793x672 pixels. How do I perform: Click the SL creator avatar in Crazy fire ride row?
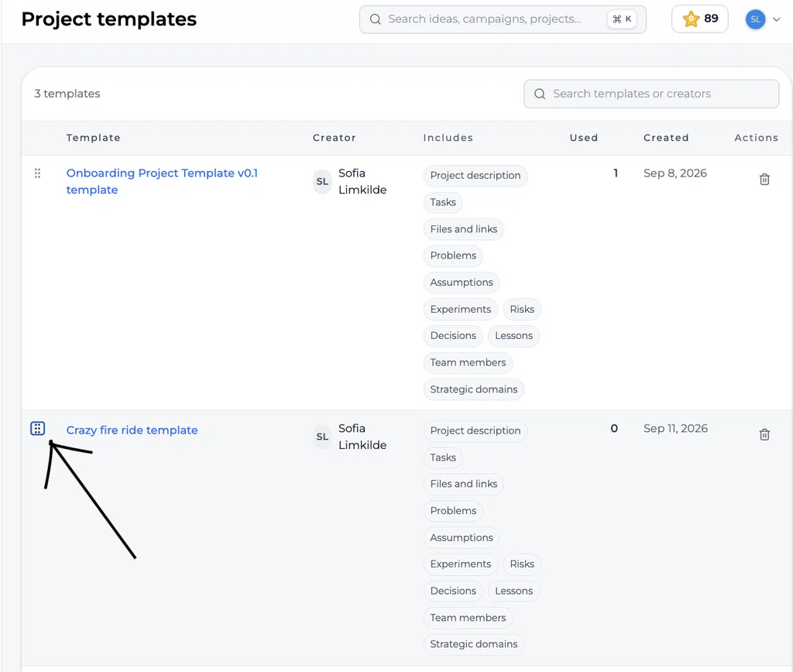tap(322, 437)
